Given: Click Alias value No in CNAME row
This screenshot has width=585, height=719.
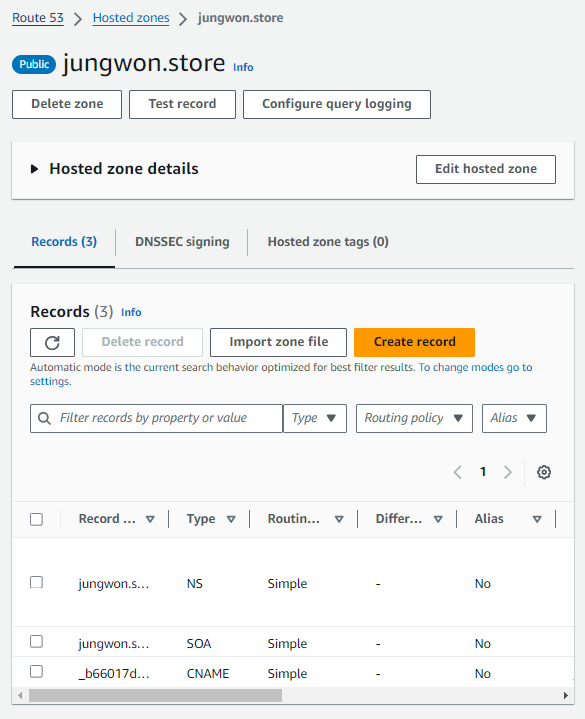Looking at the screenshot, I should [x=483, y=674].
